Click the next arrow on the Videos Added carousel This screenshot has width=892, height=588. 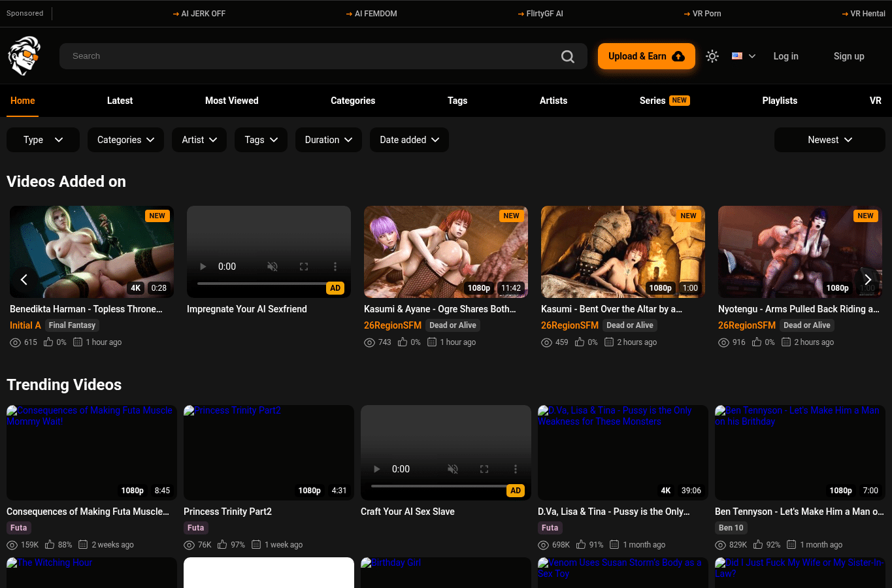[x=868, y=280]
